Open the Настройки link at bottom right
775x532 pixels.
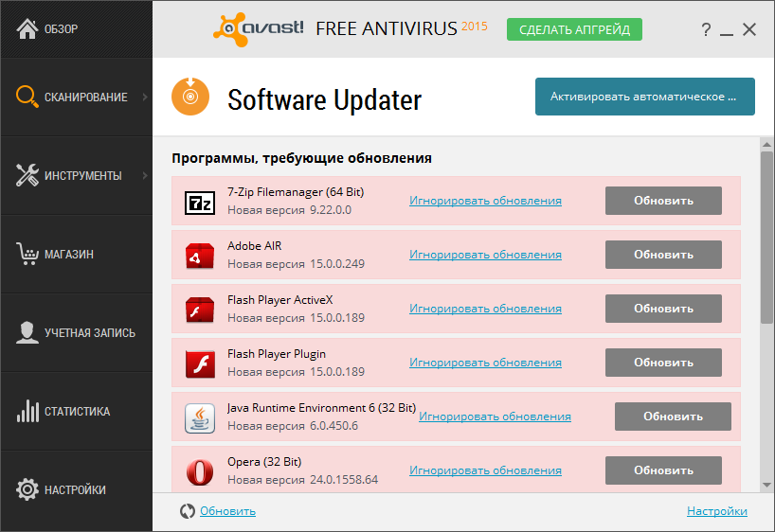(716, 511)
